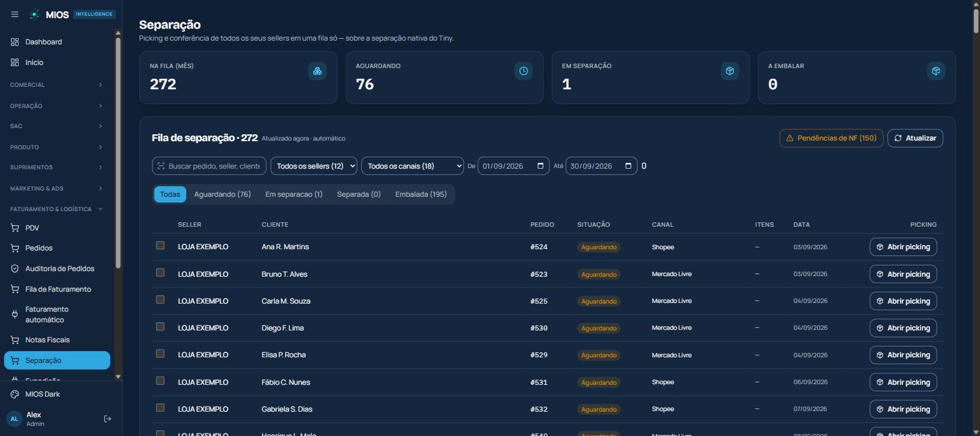Expand the Comercial sidebar section
The width and height of the screenshot is (980, 436).
[57, 85]
